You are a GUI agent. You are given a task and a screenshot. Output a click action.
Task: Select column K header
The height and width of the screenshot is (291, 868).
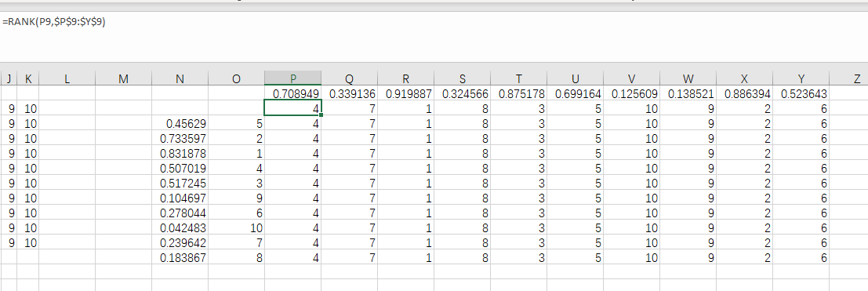click(x=27, y=78)
